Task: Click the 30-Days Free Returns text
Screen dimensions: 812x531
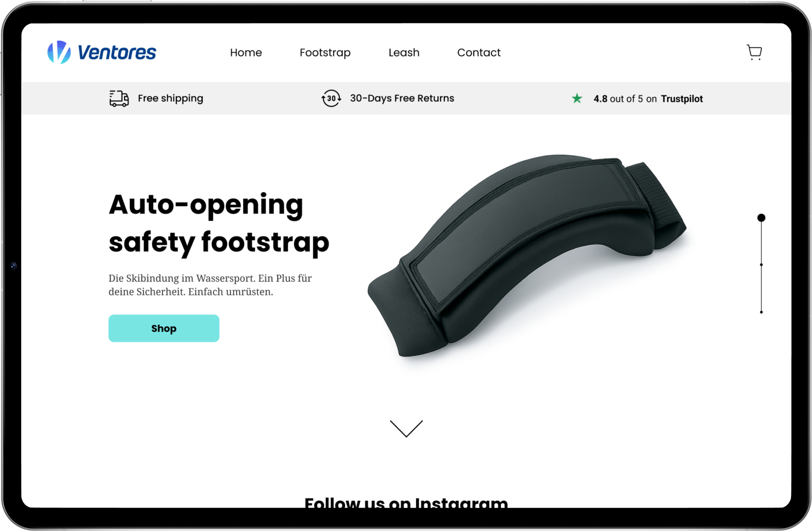Action: coord(402,98)
